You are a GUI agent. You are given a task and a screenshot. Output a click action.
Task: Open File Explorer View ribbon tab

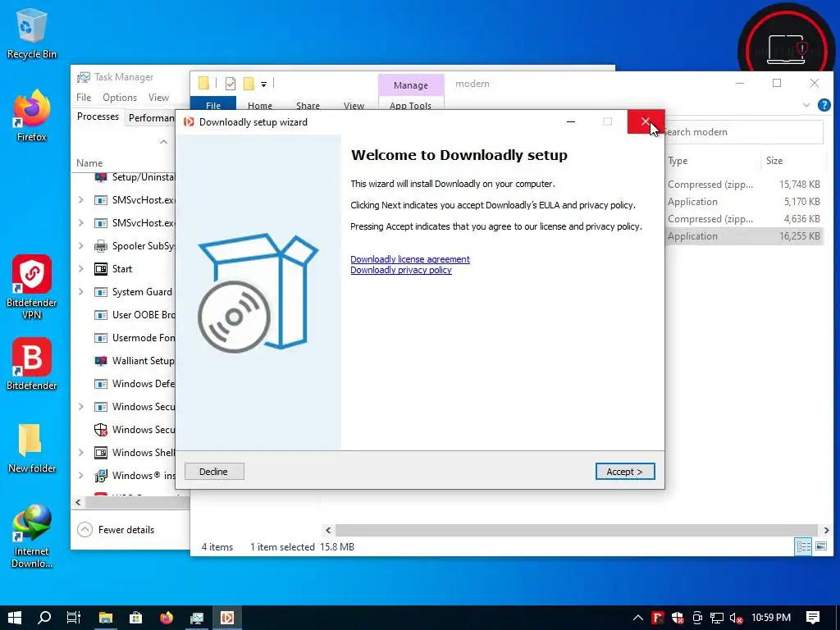pyautogui.click(x=354, y=106)
